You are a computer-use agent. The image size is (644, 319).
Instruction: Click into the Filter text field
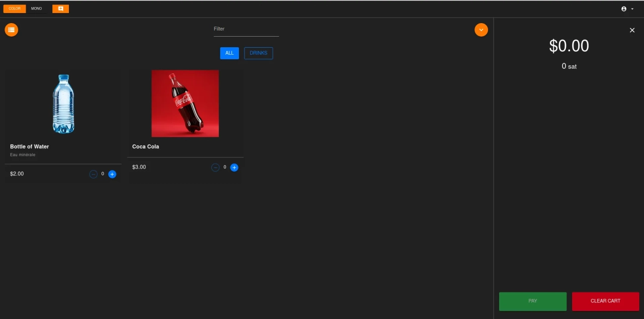(246, 29)
